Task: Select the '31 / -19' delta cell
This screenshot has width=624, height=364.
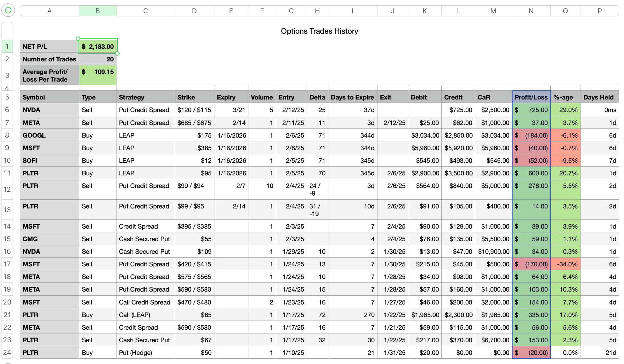Action: (x=317, y=210)
